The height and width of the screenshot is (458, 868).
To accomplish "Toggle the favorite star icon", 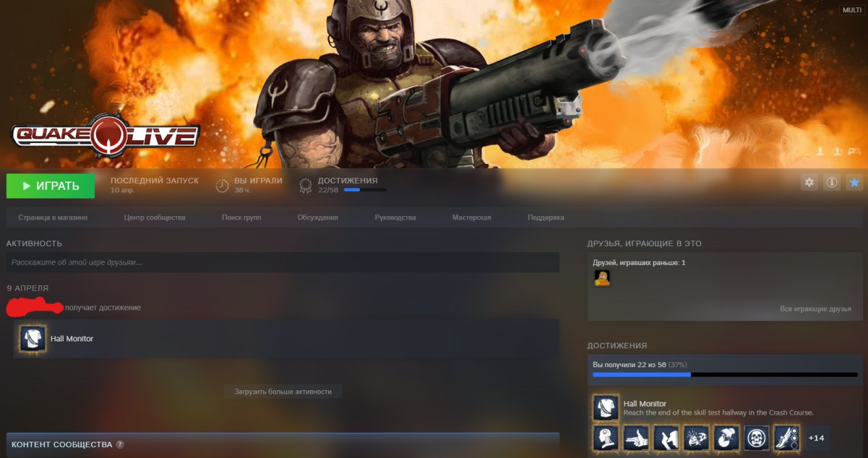I will [854, 182].
